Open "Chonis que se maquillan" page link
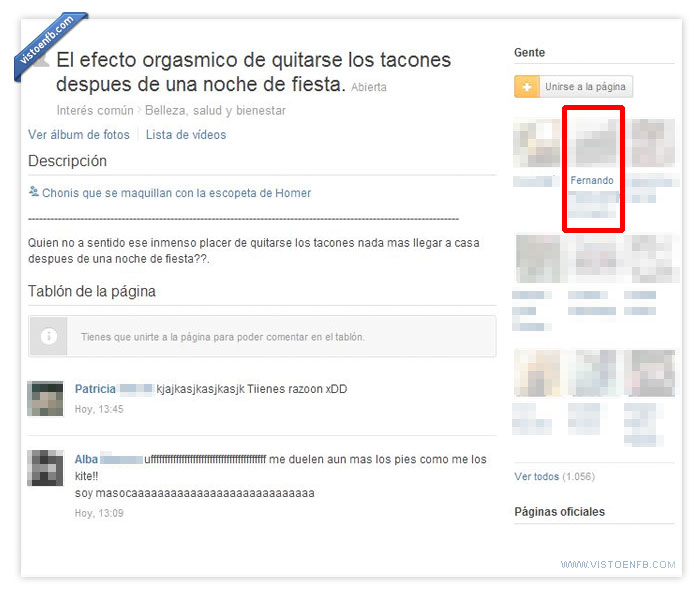The image size is (700, 600). 176,193
